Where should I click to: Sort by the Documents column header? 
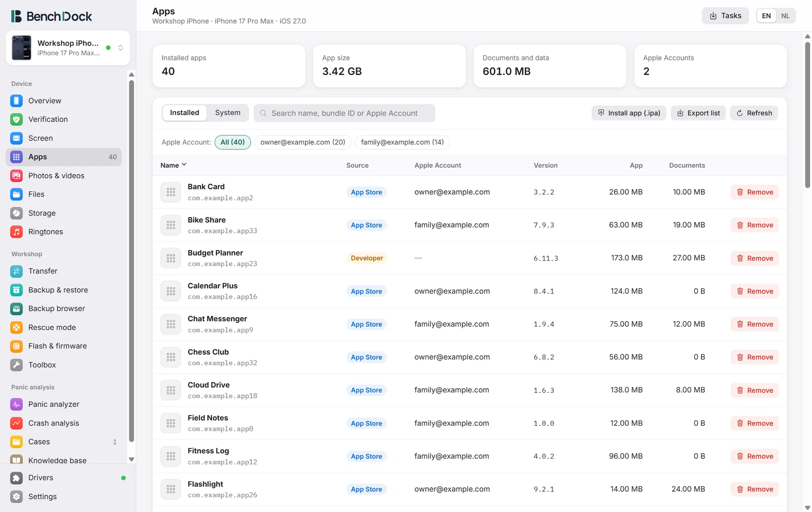tap(687, 165)
